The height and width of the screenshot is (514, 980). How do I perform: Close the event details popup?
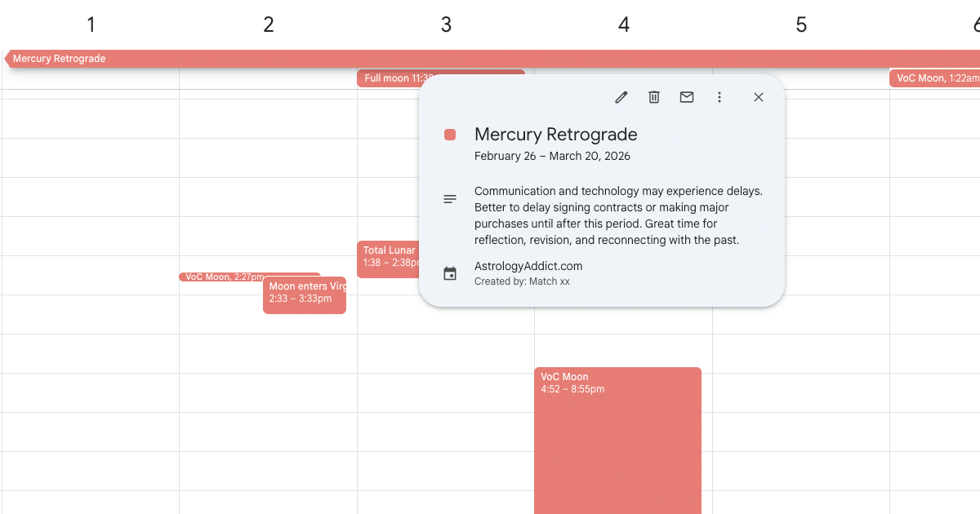758,96
